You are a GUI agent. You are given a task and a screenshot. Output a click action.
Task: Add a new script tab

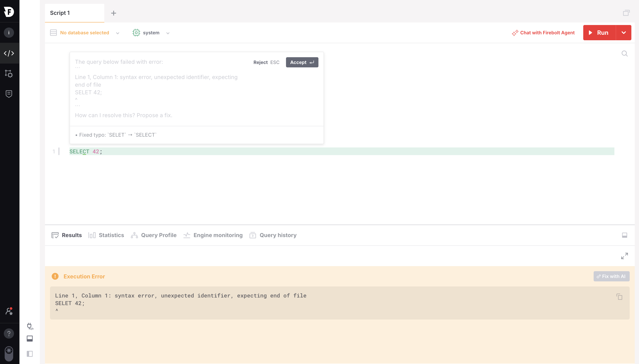click(x=114, y=13)
